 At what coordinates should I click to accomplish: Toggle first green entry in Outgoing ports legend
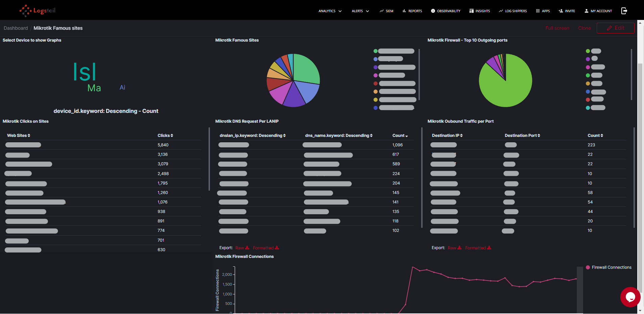593,51
